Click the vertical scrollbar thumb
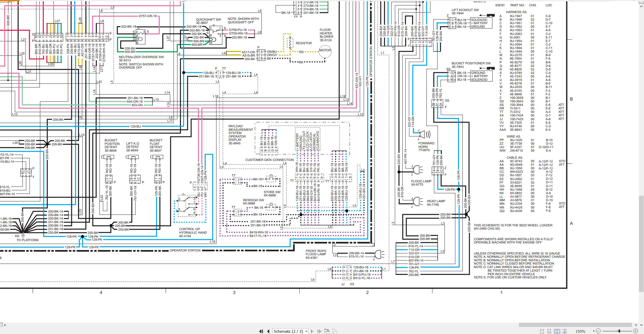644x334 pixels. (641, 244)
